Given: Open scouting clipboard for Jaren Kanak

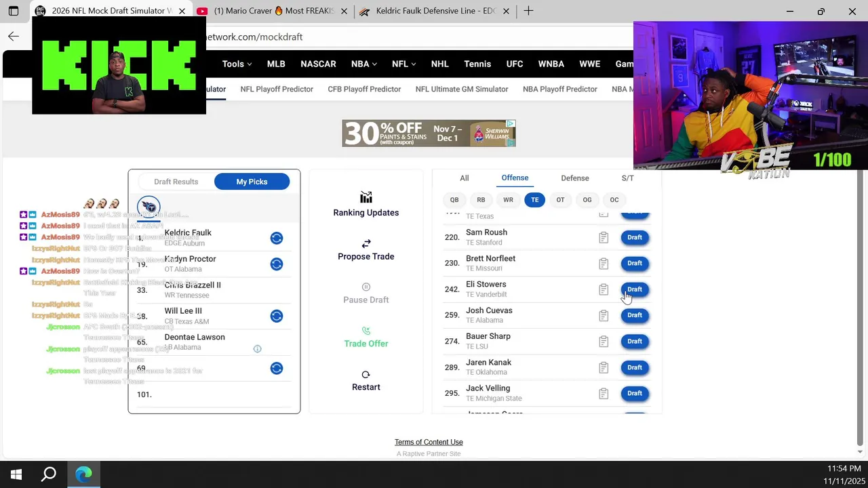Looking at the screenshot, I should point(604,367).
